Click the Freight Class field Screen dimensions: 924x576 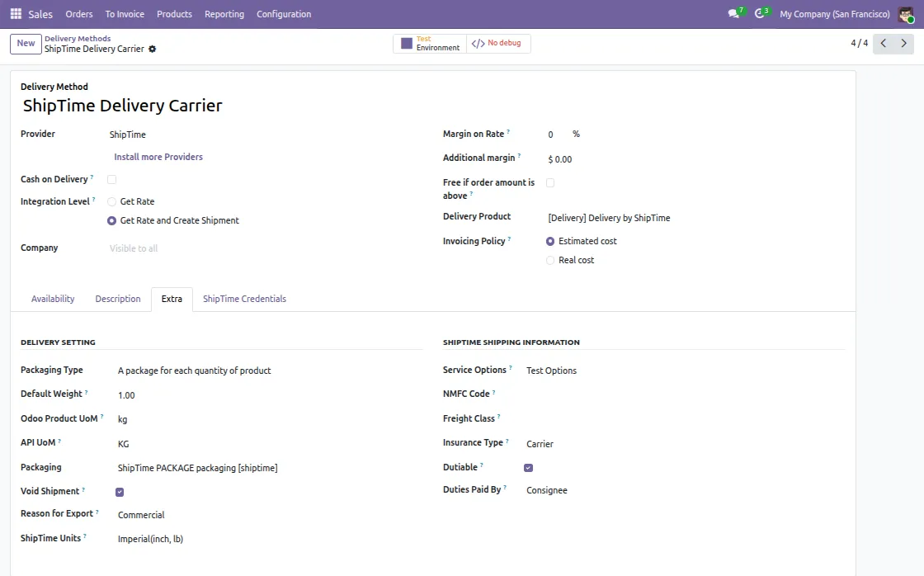(685, 418)
